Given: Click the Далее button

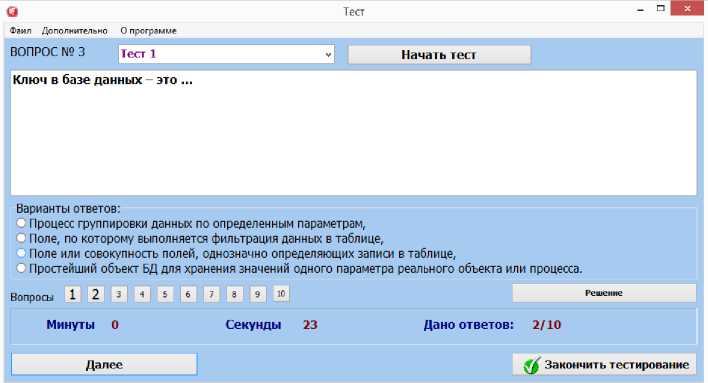Looking at the screenshot, I should pyautogui.click(x=104, y=364).
